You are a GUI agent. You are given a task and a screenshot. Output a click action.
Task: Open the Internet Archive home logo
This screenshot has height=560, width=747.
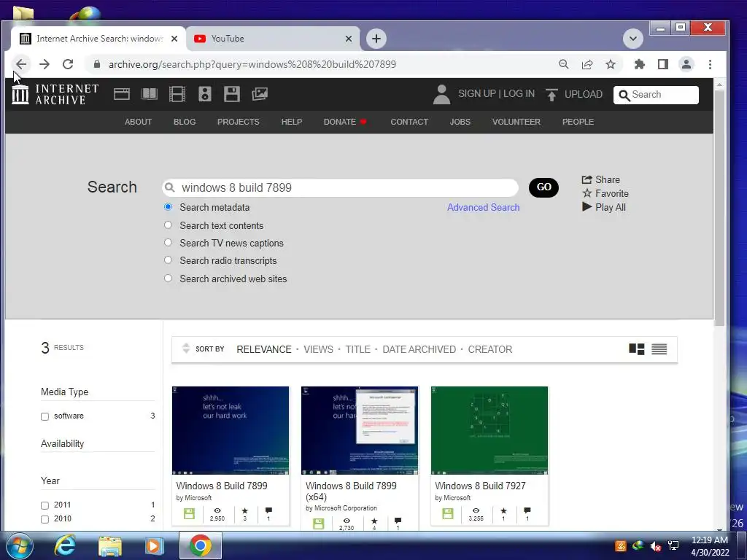click(x=55, y=94)
